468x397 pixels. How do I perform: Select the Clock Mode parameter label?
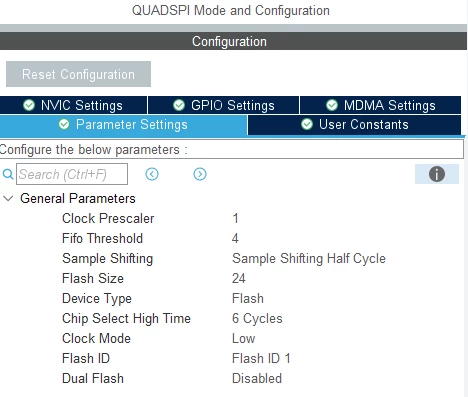96,339
